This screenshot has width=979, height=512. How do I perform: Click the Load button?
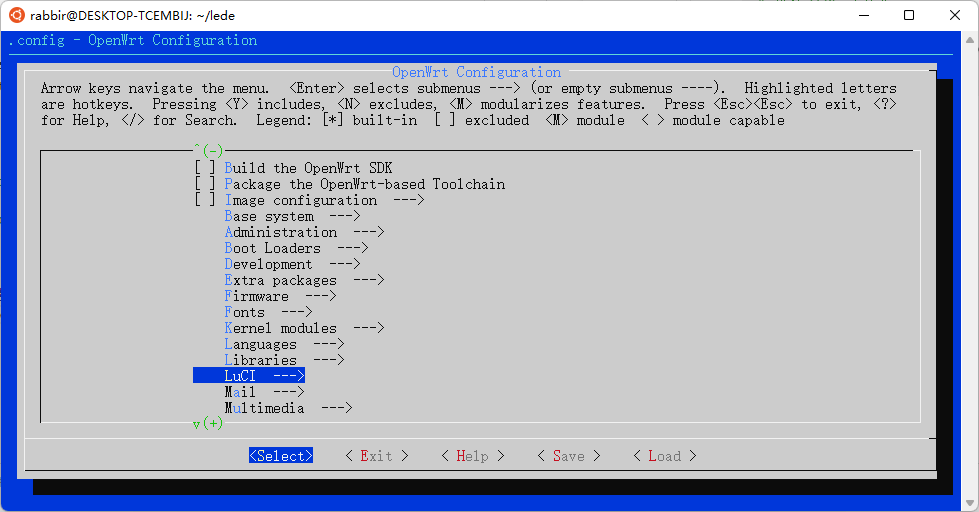coord(665,456)
